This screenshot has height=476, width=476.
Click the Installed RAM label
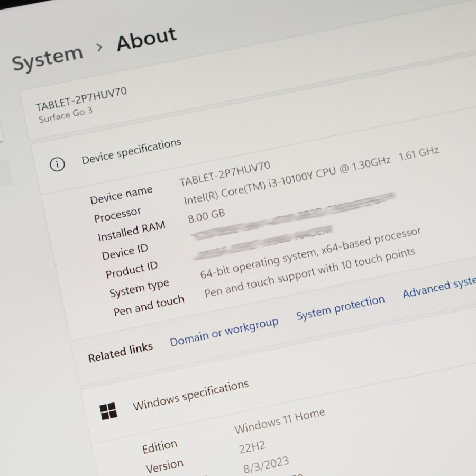[132, 231]
